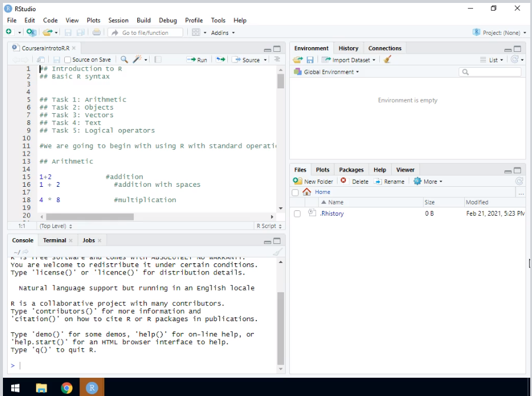Click the find/replace magnifier icon in editor
The height and width of the screenshot is (396, 532).
tap(124, 60)
